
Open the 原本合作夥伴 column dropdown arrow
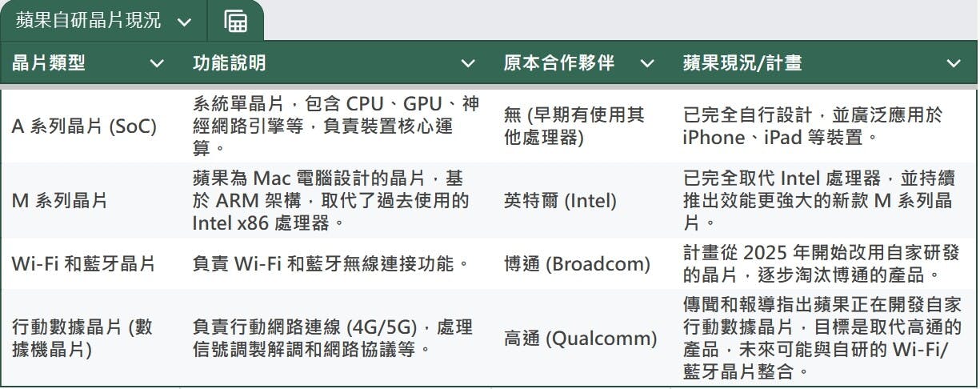[646, 63]
